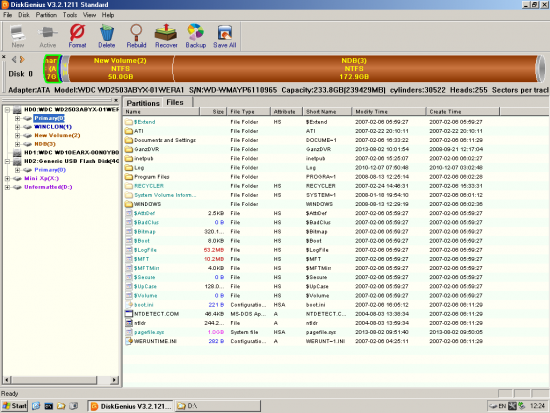Screen dimensions: 550x413
Task: Expand the Primary(0) node under HD2
Action: pyautogui.click(x=17, y=170)
